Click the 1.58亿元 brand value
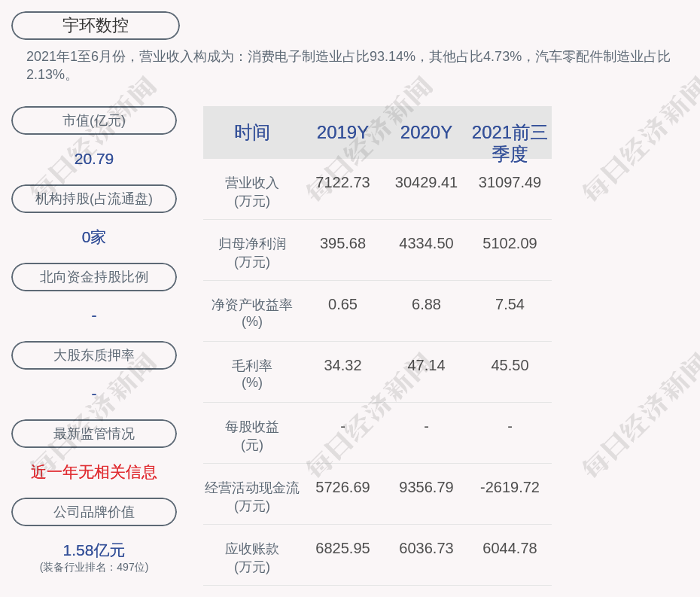The width and height of the screenshot is (700, 597). (94, 550)
